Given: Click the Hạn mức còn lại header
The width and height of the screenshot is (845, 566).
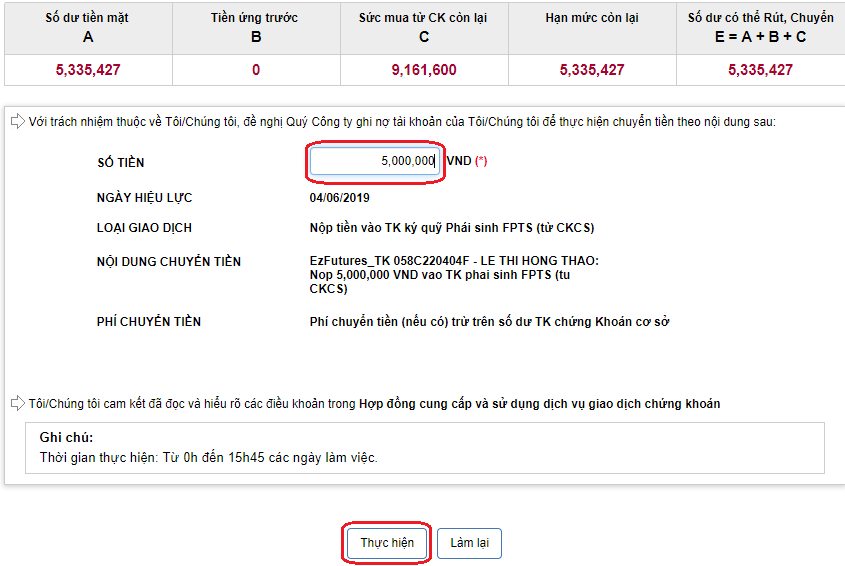Looking at the screenshot, I should [592, 27].
